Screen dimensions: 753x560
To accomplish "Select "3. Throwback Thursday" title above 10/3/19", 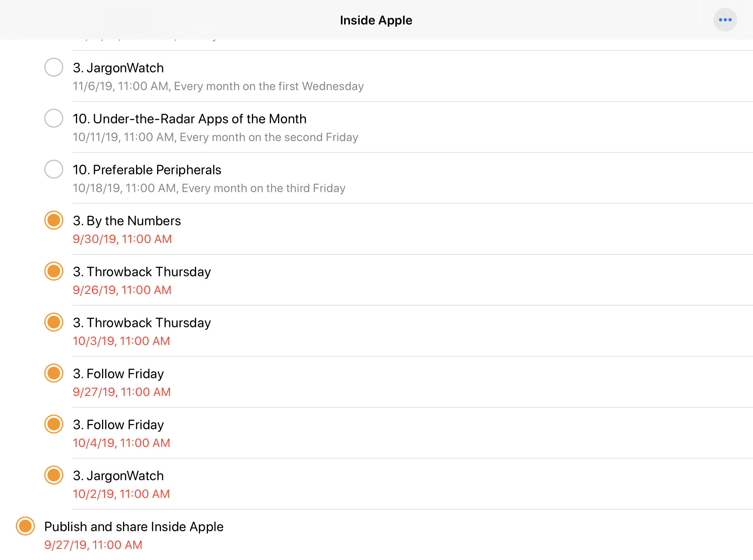I will tap(142, 323).
